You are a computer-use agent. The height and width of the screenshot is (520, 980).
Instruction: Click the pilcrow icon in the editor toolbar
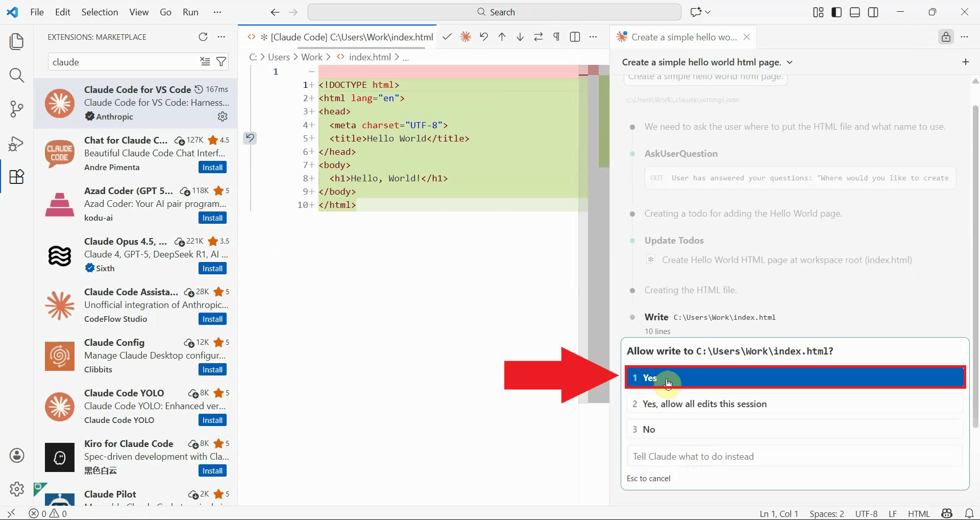point(556,37)
